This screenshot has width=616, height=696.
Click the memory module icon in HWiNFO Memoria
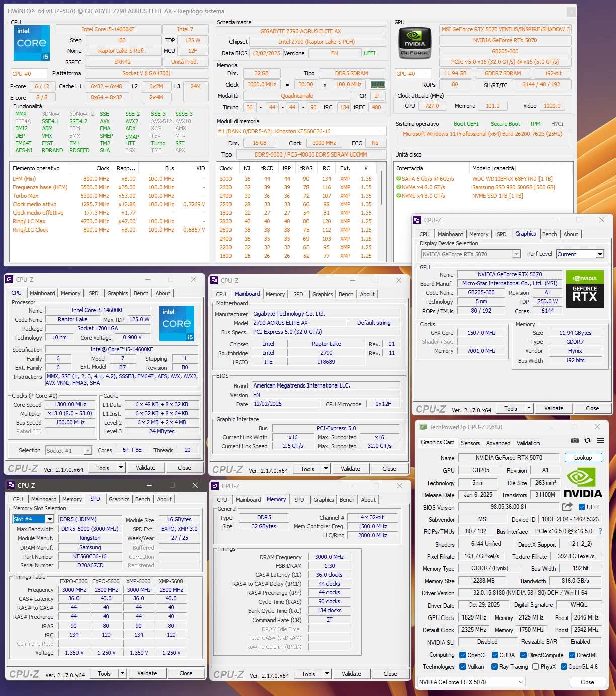click(377, 85)
